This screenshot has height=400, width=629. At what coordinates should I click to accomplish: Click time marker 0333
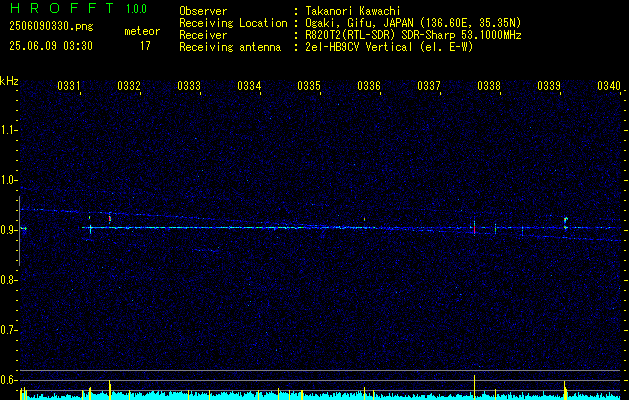click(189, 85)
